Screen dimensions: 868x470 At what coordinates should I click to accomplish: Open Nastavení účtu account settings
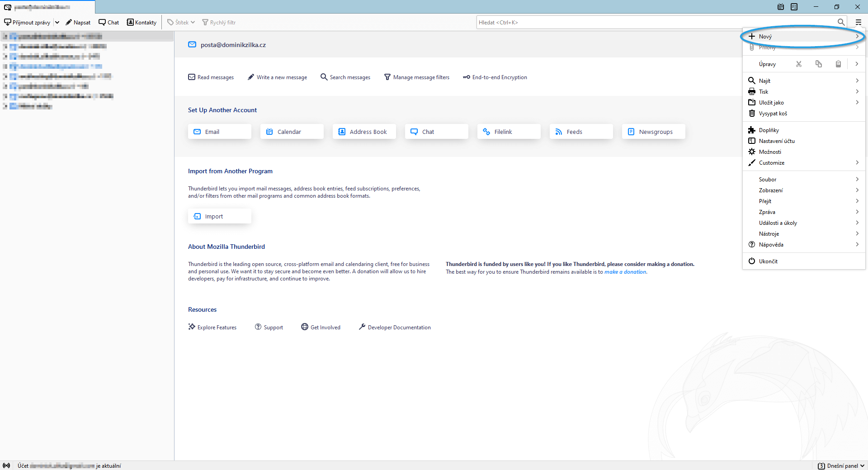pyautogui.click(x=804, y=141)
